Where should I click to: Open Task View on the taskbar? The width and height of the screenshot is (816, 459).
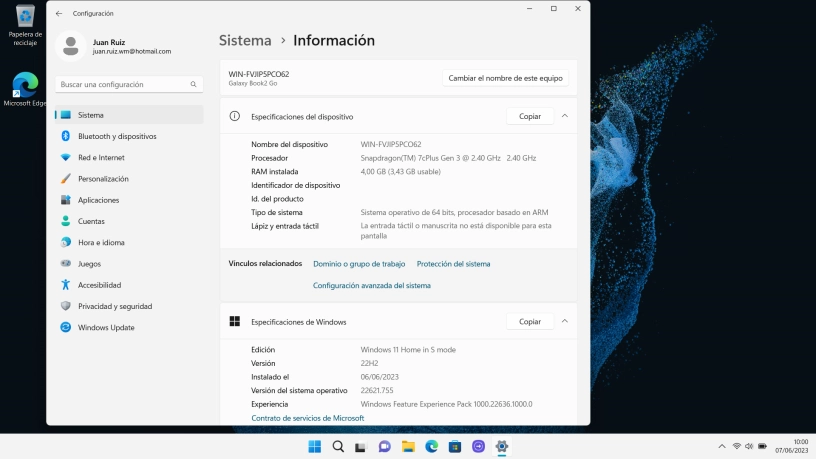pos(361,447)
